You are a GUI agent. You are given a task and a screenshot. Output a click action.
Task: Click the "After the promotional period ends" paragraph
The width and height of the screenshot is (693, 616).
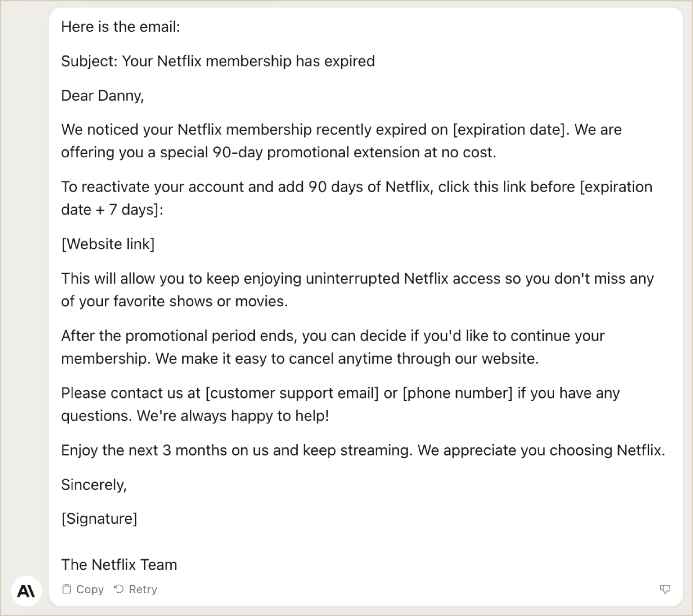pos(332,347)
